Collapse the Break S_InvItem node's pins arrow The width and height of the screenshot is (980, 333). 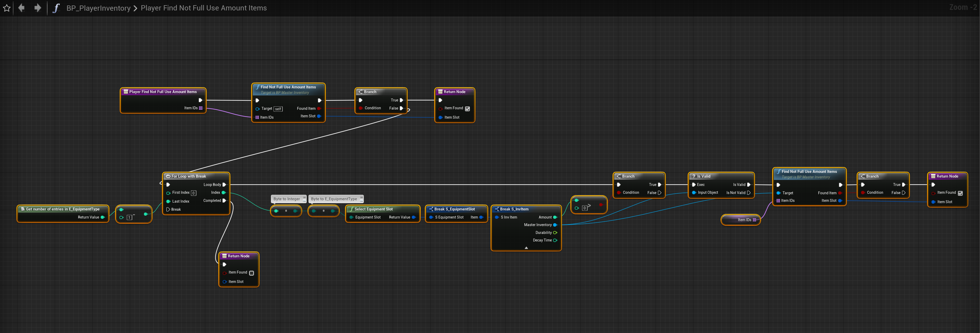click(526, 248)
